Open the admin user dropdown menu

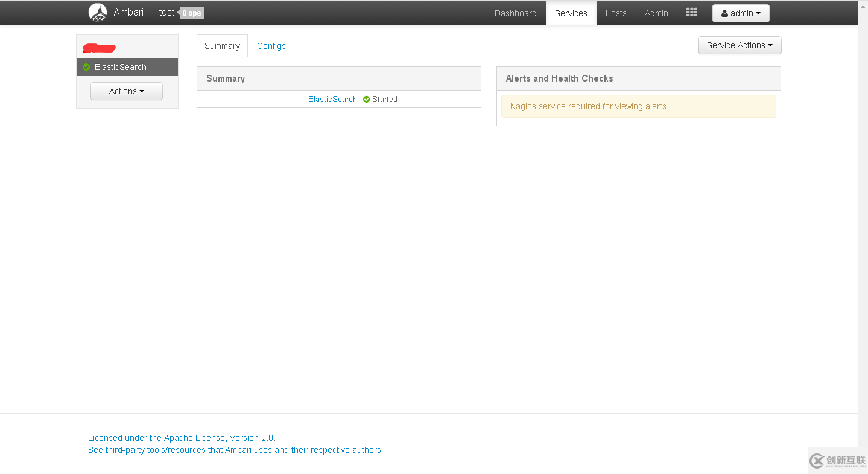pos(741,13)
